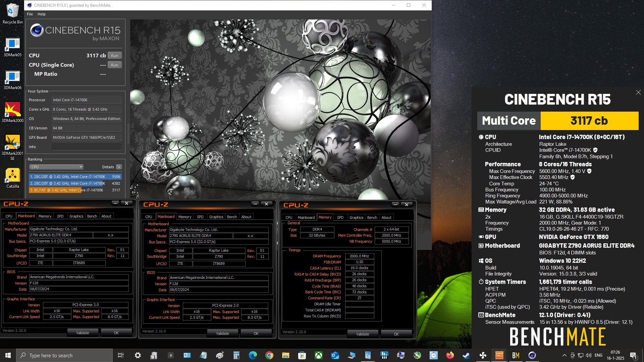Open the Xbox app from the taskbar
Image resolution: width=644 pixels, height=362 pixels.
(x=318, y=355)
